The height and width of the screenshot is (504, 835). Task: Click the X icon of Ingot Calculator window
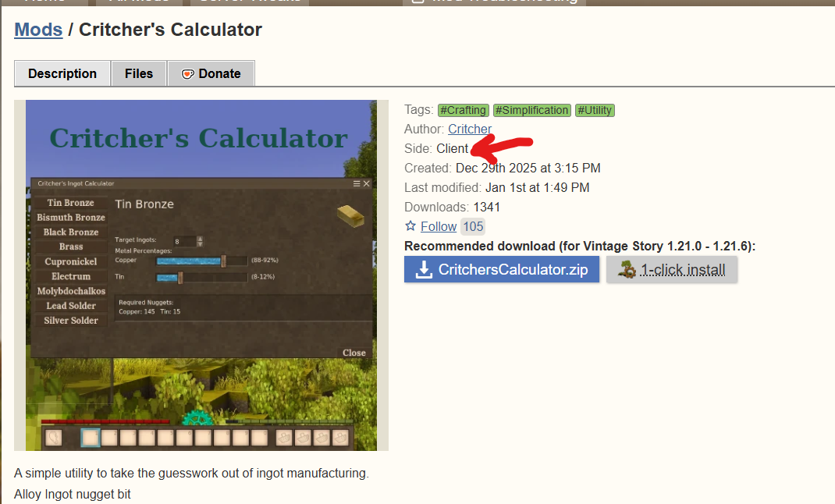point(367,183)
